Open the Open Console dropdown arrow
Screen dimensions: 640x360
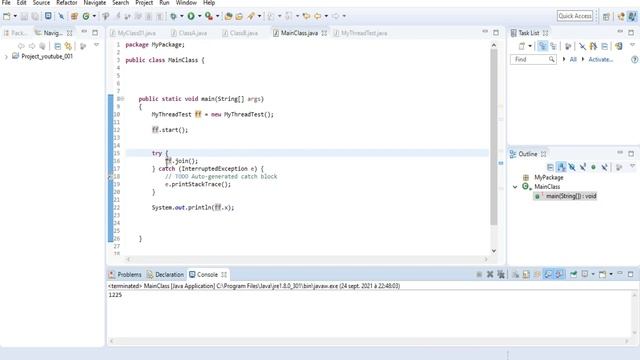click(x=611, y=274)
